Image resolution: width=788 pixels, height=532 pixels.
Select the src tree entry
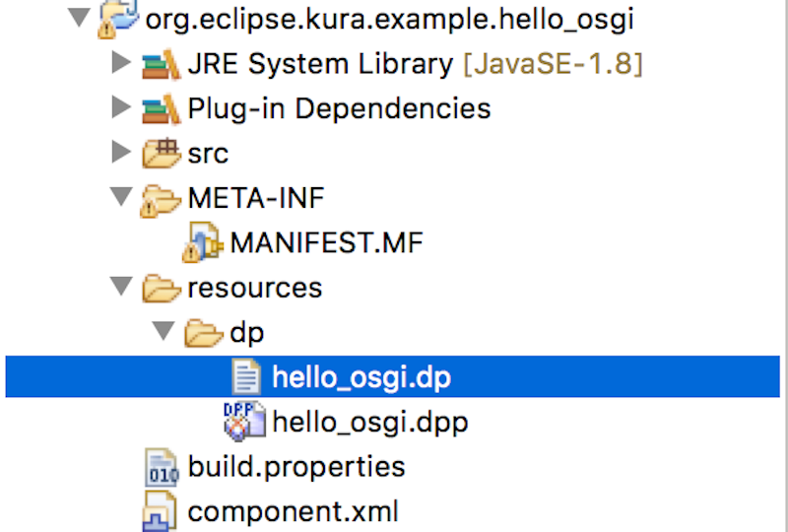[208, 154]
